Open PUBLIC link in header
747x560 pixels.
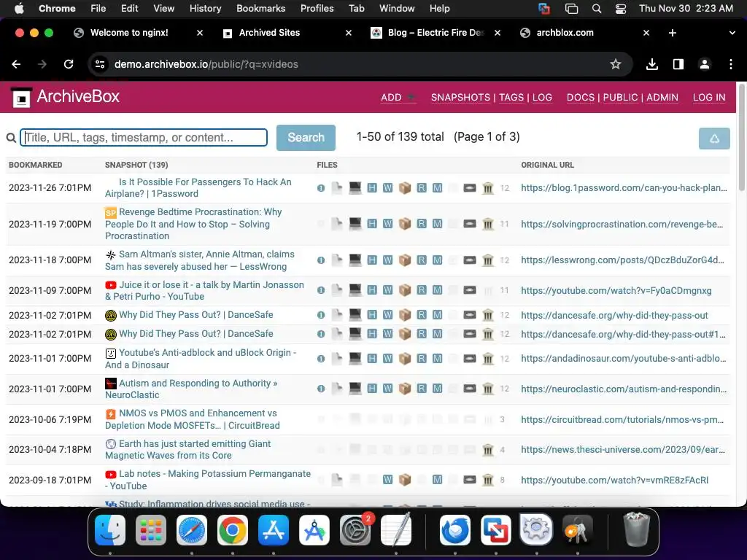coord(620,97)
